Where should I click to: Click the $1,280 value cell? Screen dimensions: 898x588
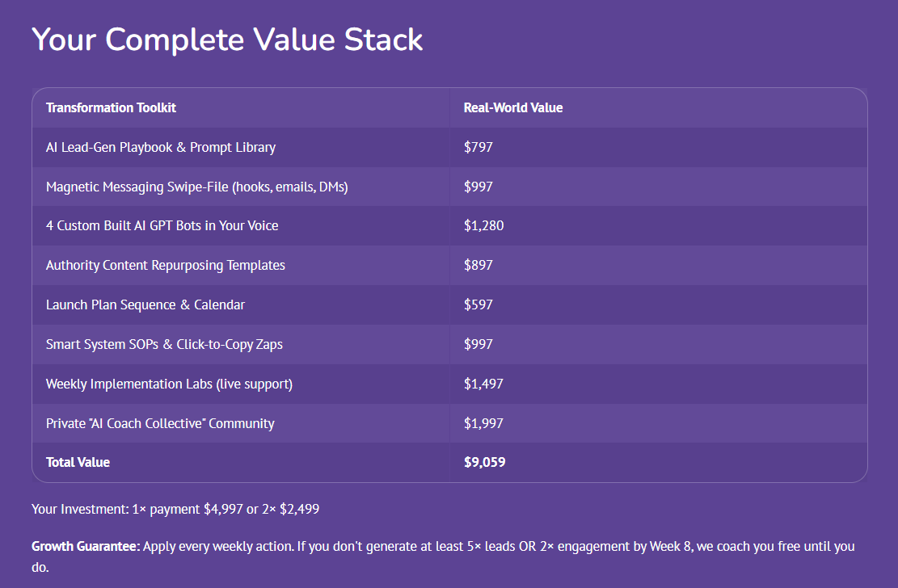coord(483,225)
